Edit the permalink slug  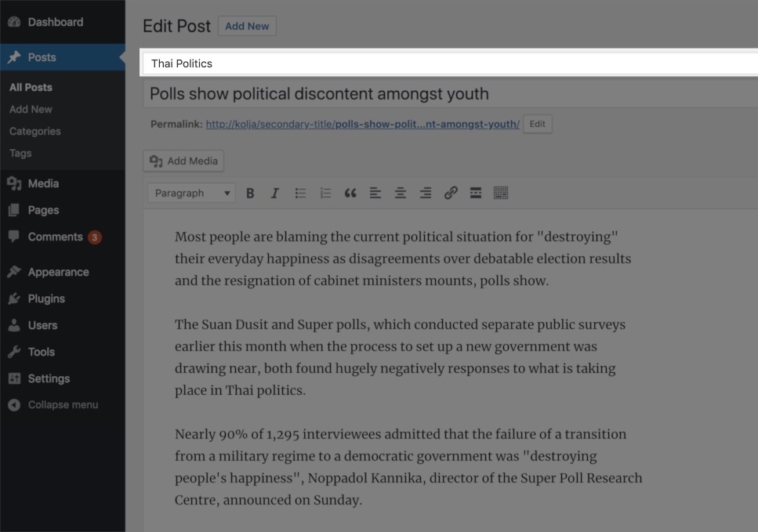[537, 124]
